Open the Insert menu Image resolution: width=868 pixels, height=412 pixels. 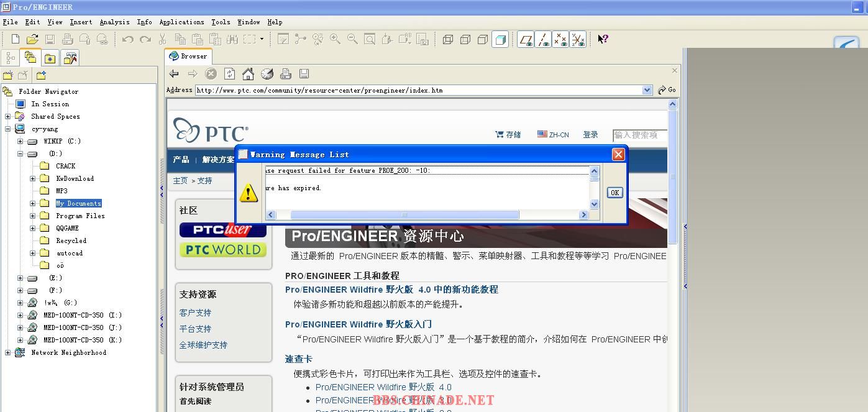coord(81,22)
